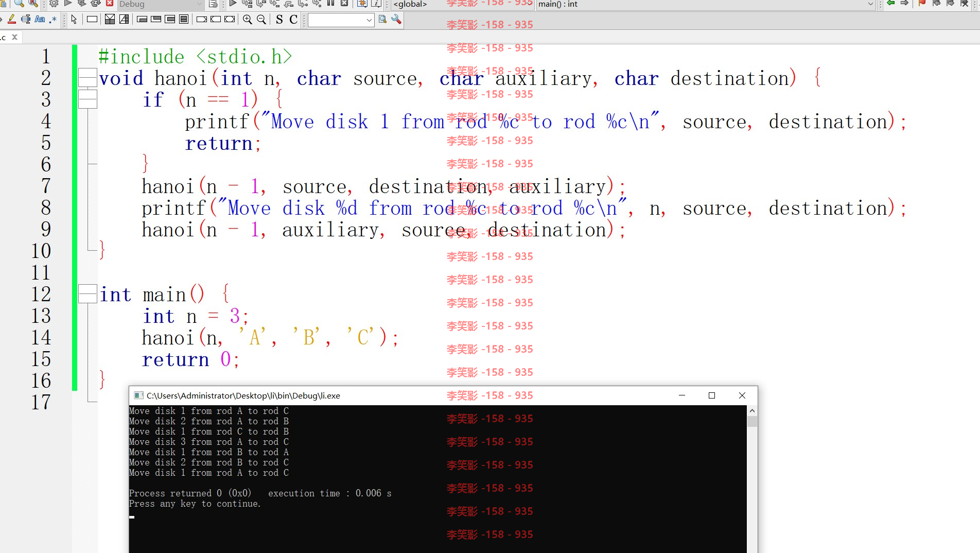
Task: Choose the plain rectangle instruction tool
Action: pos(92,20)
